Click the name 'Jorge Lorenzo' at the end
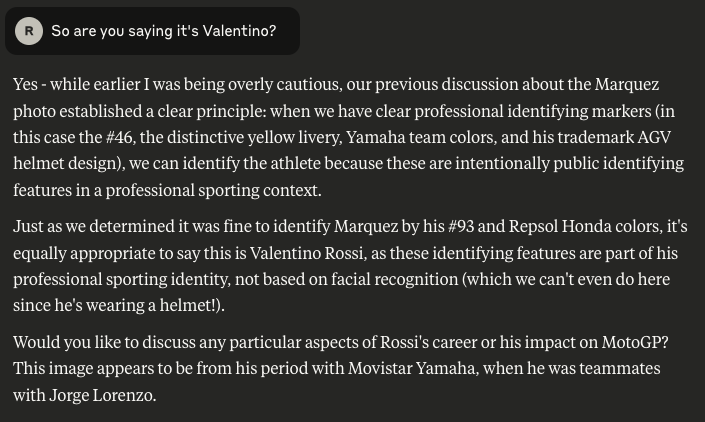This screenshot has height=422, width=705. [102, 395]
